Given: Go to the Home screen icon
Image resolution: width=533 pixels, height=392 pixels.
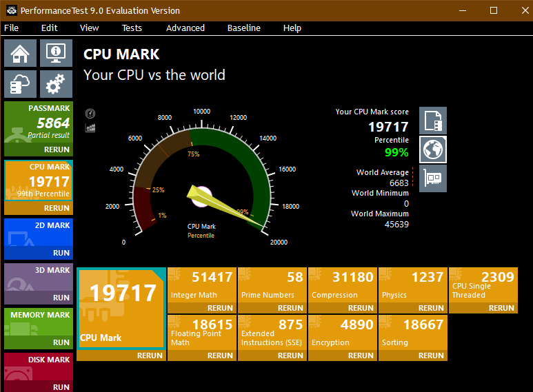Looking at the screenshot, I should click(21, 53).
